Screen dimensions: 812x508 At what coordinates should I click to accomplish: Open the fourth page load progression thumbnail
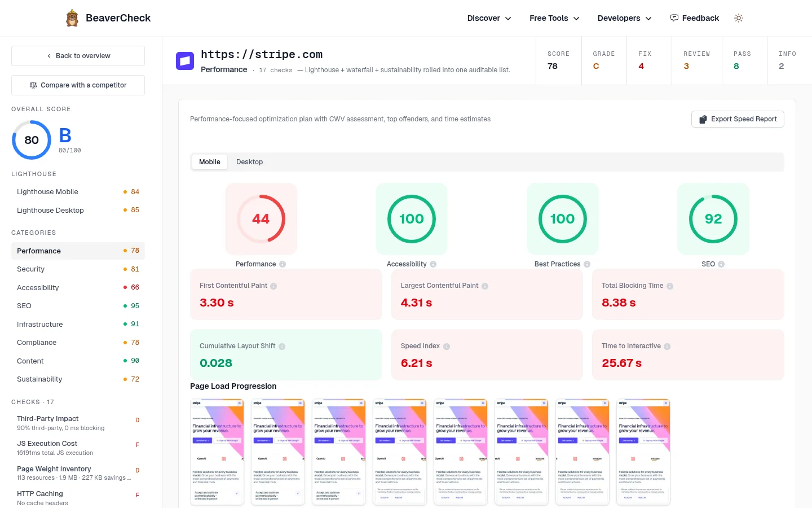(x=400, y=452)
